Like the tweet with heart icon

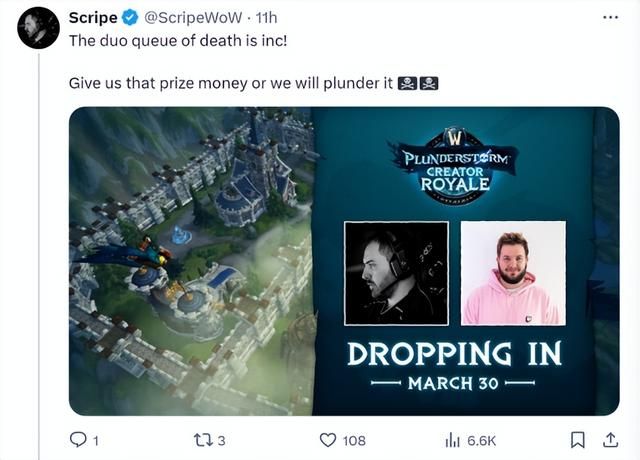pyautogui.click(x=328, y=440)
